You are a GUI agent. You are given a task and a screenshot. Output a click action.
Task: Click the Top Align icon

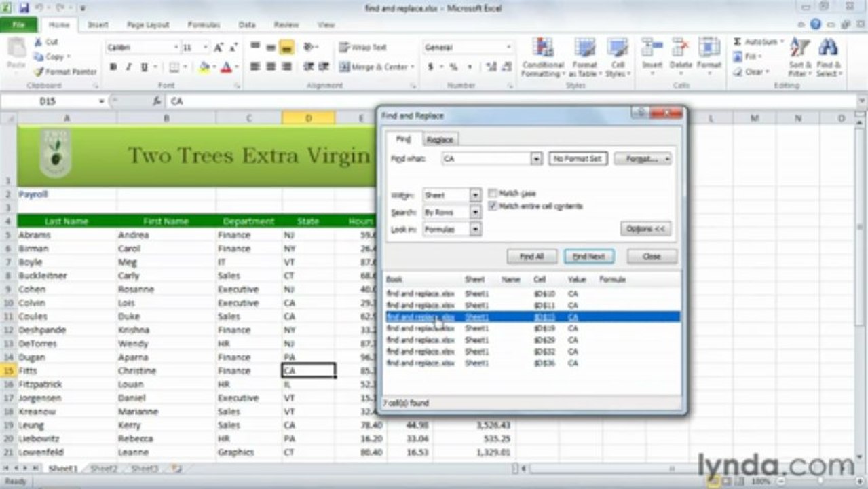pyautogui.click(x=256, y=48)
